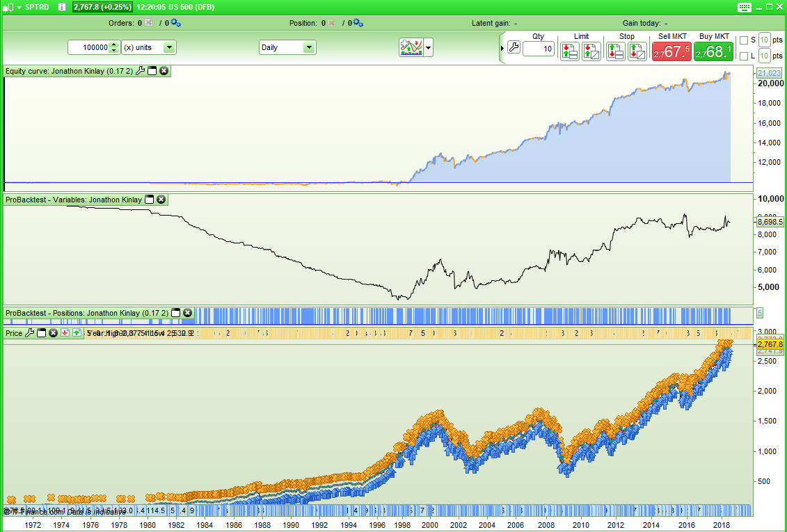Open the Price panel wrench settings
This screenshot has width=787, height=532.
[30, 332]
